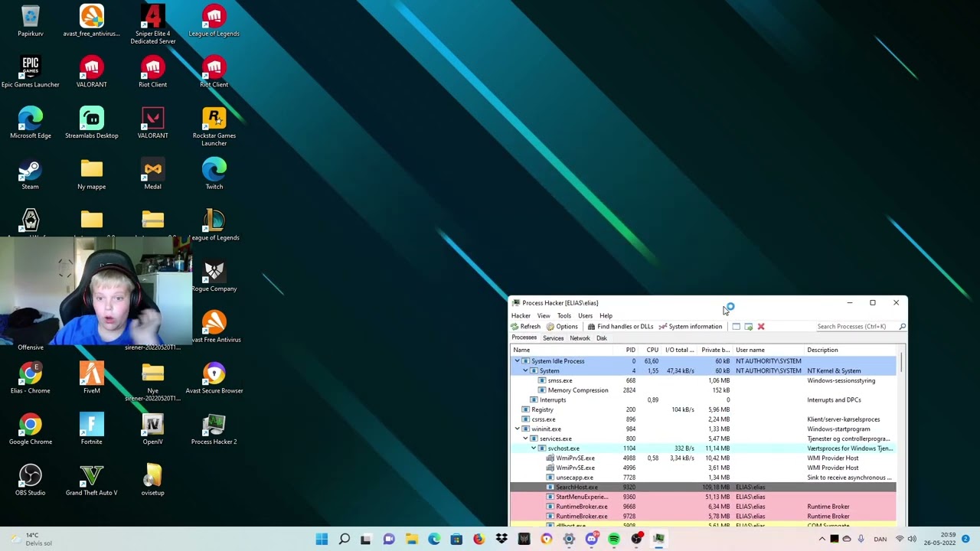Viewport: 980px width, 551px height.
Task: Click Find handles or DLLs
Action: pos(620,327)
